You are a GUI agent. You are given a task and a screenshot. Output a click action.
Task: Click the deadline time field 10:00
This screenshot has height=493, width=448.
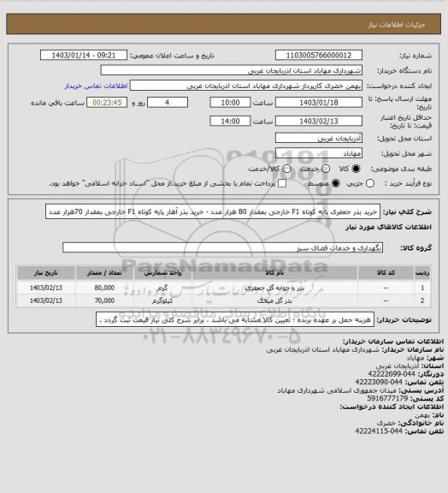click(230, 103)
